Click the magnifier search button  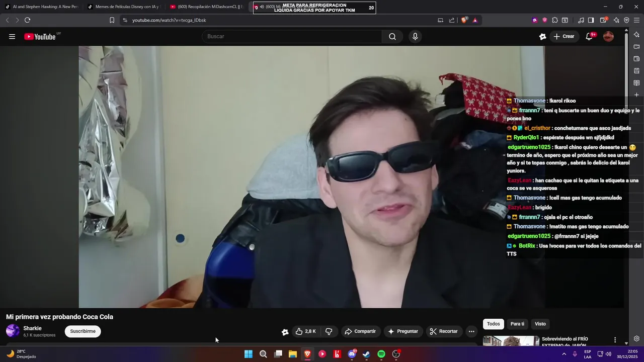pos(392,36)
